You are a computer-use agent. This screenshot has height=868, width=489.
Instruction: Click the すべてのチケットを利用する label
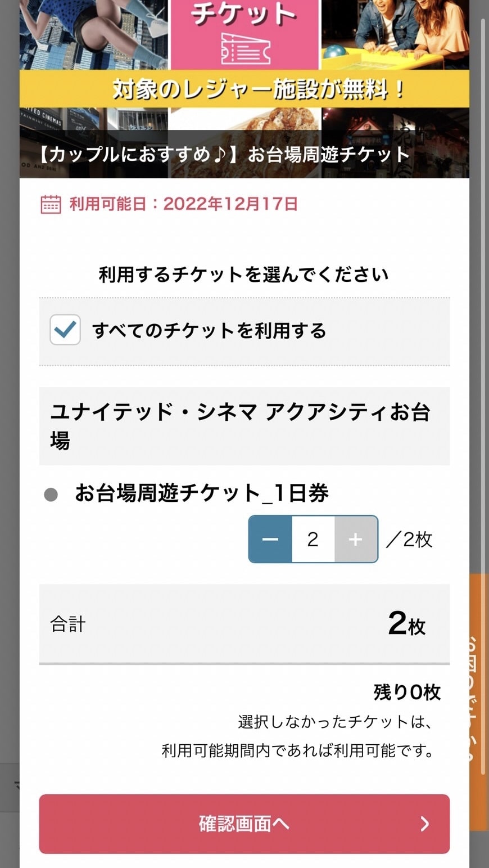[209, 330]
